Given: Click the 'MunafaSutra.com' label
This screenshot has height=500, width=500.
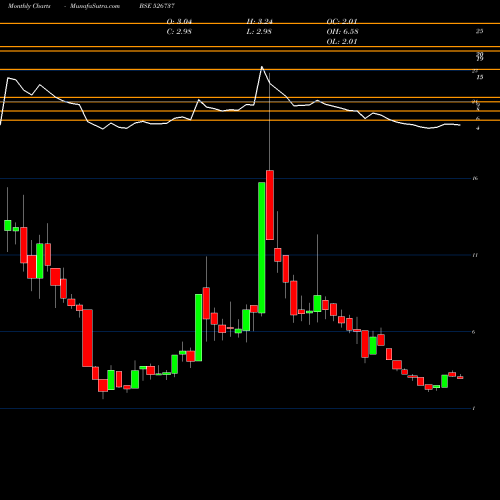Looking at the screenshot, I should 95,6.
